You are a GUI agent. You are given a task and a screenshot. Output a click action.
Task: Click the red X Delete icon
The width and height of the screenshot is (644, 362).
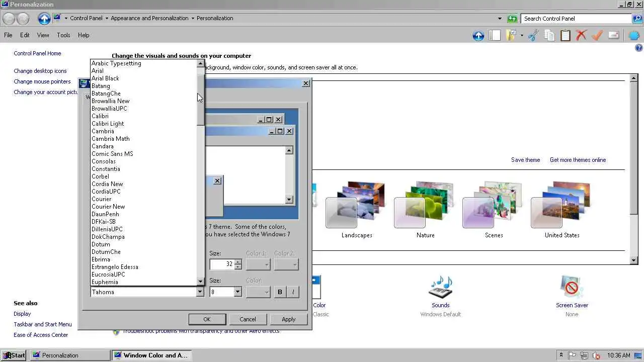coord(582,35)
